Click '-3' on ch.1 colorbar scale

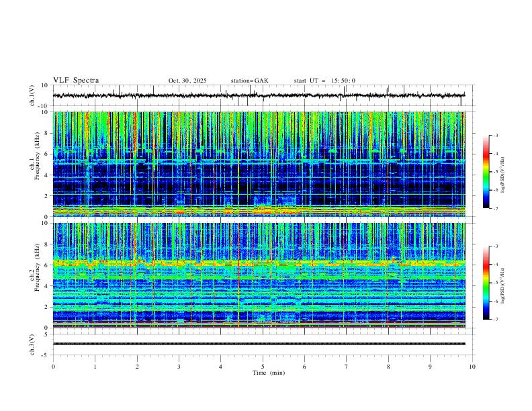[x=495, y=135]
